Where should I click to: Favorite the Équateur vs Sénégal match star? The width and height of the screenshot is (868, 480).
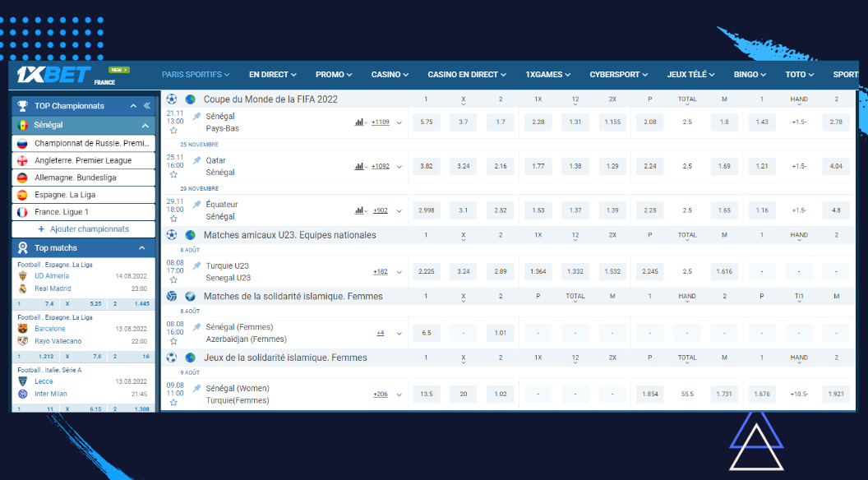[173, 219]
